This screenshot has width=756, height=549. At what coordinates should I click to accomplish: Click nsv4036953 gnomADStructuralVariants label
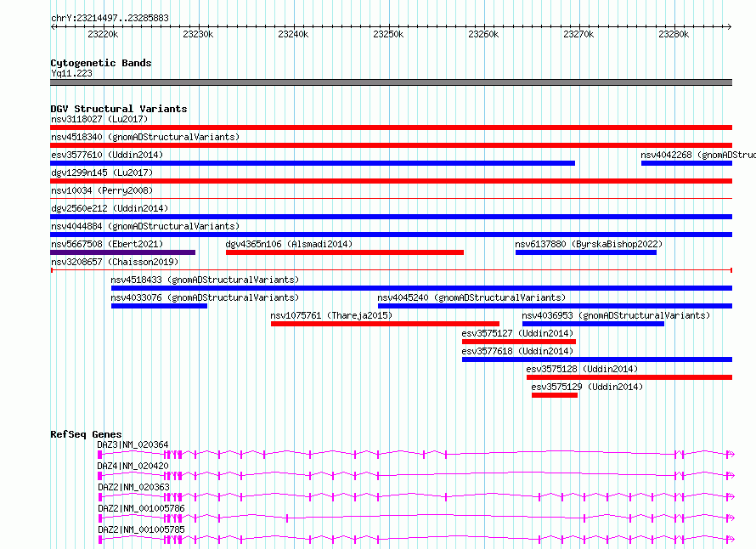pos(616,315)
